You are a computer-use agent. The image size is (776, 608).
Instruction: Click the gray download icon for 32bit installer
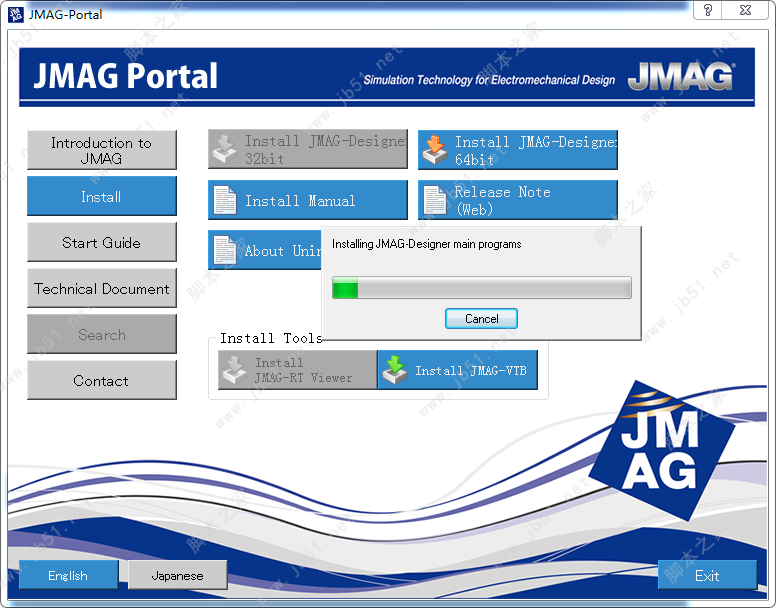tap(225, 149)
